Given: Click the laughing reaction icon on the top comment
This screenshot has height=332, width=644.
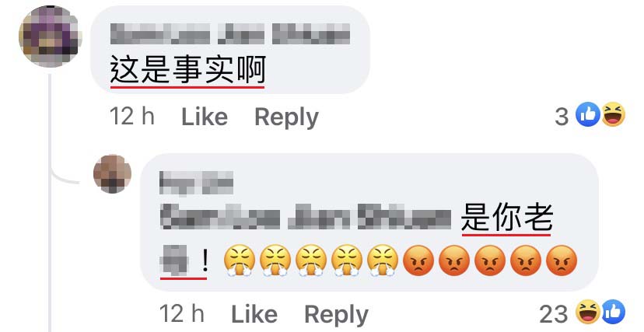Looking at the screenshot, I should tap(613, 114).
